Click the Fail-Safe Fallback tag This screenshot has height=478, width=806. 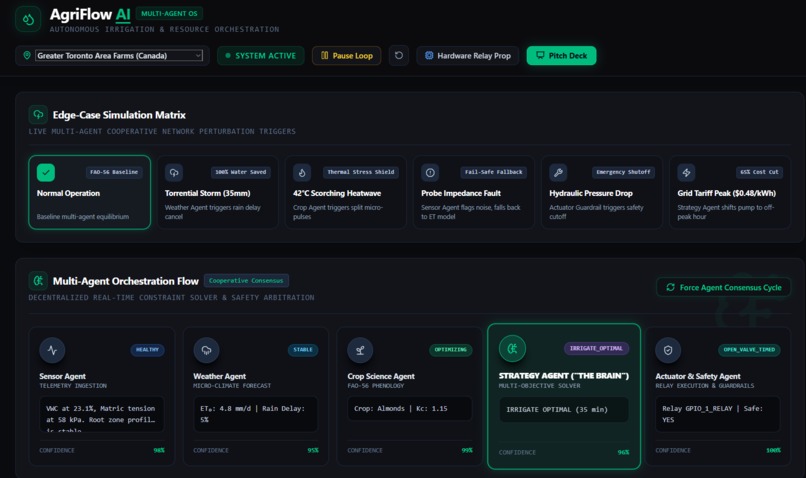coord(493,172)
